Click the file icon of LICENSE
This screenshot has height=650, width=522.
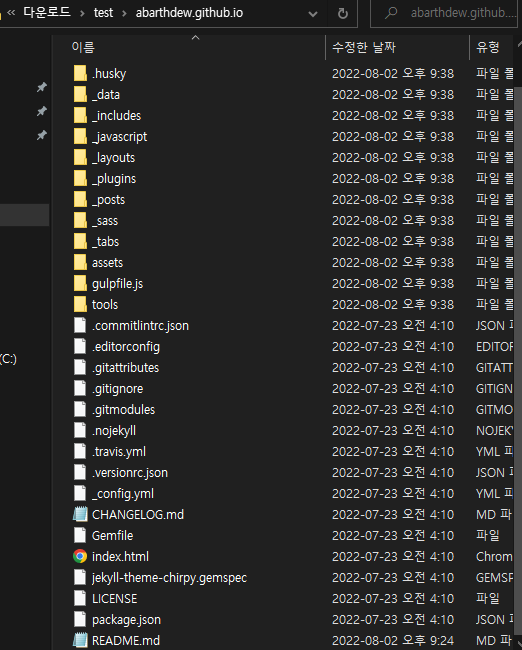pos(80,599)
